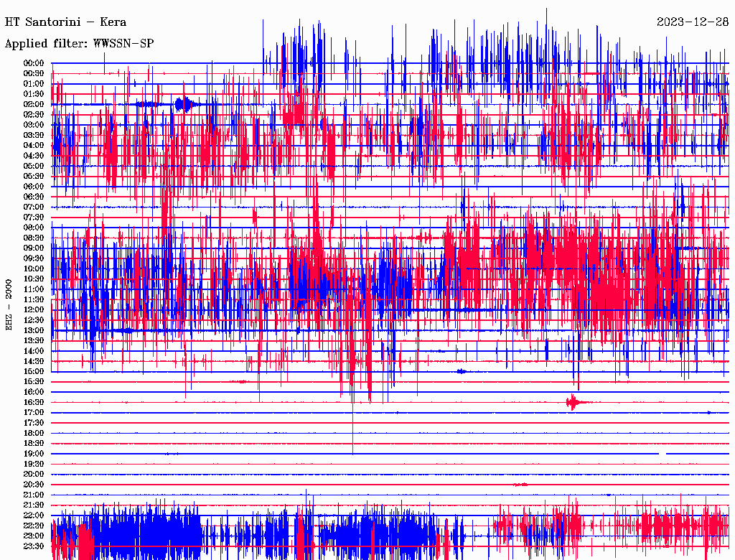Click the 05:00 time label
Screen dimensions: 735x560
pos(34,166)
